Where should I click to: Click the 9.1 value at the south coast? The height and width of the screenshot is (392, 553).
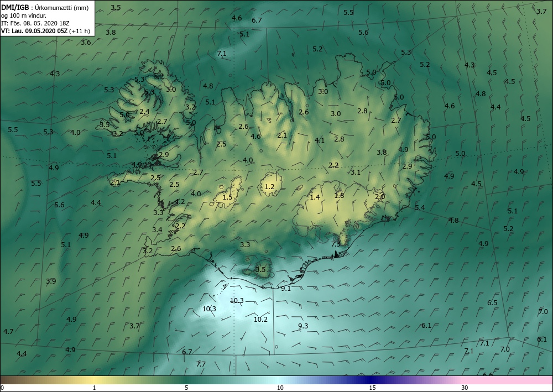coord(286,289)
